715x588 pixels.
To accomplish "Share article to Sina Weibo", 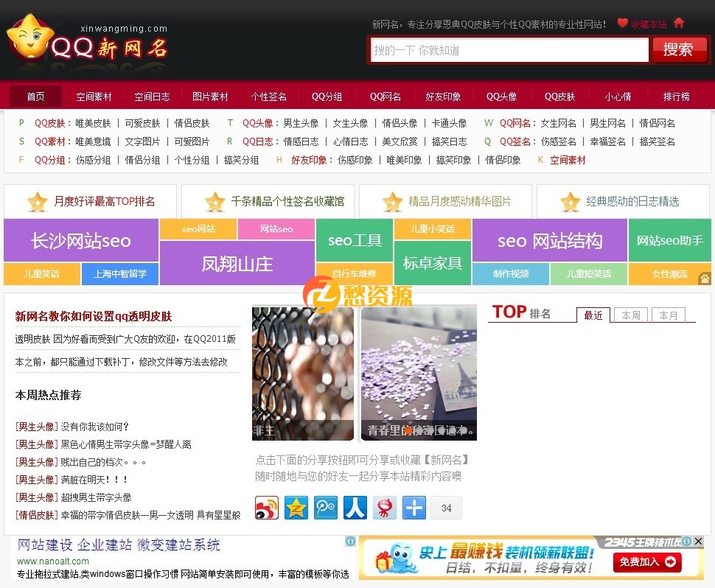I will pyautogui.click(x=267, y=508).
